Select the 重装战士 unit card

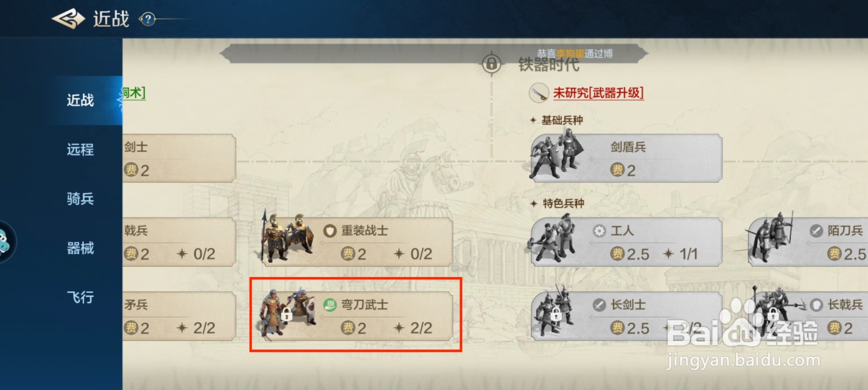357,242
